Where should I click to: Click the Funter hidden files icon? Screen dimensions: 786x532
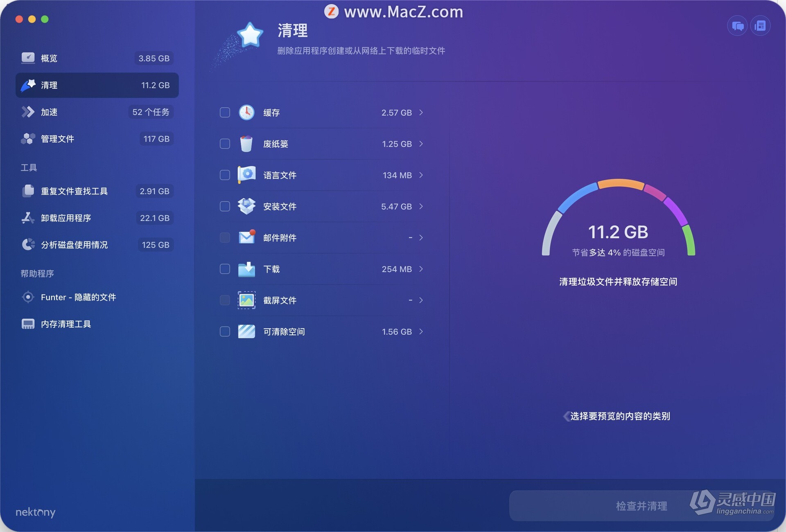(x=28, y=297)
